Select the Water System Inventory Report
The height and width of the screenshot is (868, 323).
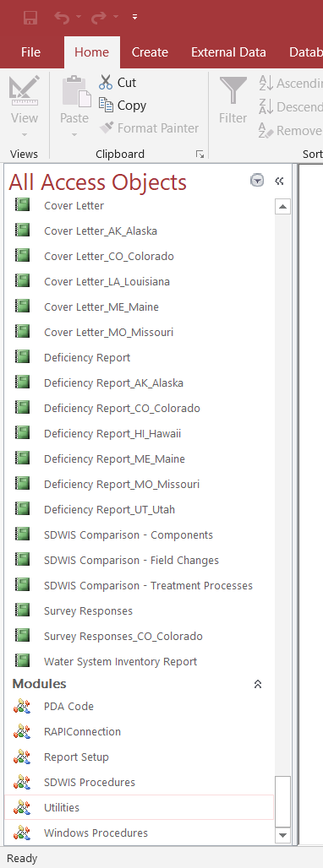(120, 661)
